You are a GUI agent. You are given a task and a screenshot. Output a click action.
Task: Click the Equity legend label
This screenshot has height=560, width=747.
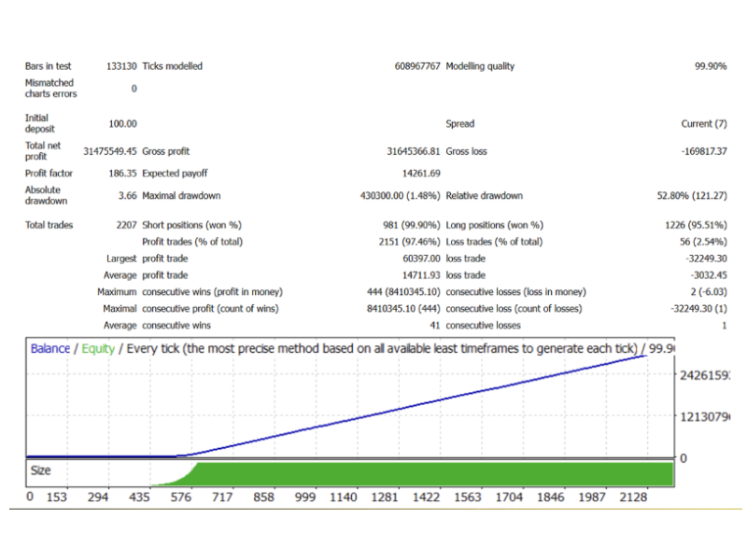pos(98,348)
